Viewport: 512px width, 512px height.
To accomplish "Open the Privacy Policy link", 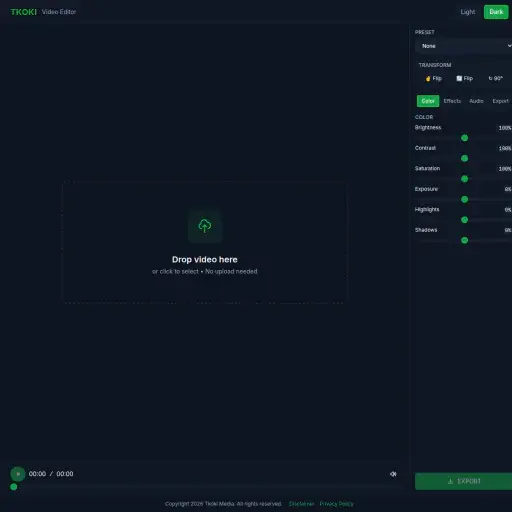I will coord(336,504).
